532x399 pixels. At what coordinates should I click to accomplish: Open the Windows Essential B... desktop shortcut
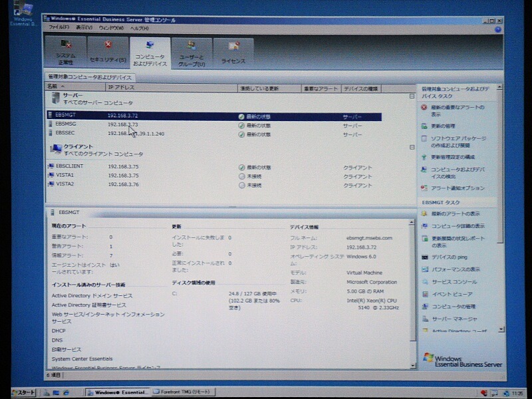click(23, 14)
